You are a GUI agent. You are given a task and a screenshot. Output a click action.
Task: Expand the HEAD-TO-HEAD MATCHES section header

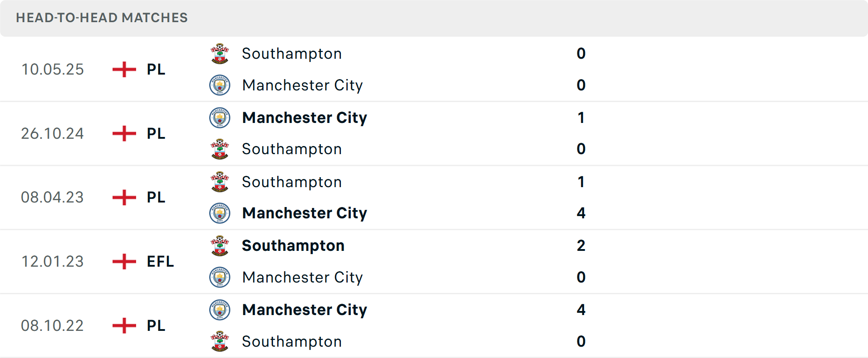coord(102,18)
